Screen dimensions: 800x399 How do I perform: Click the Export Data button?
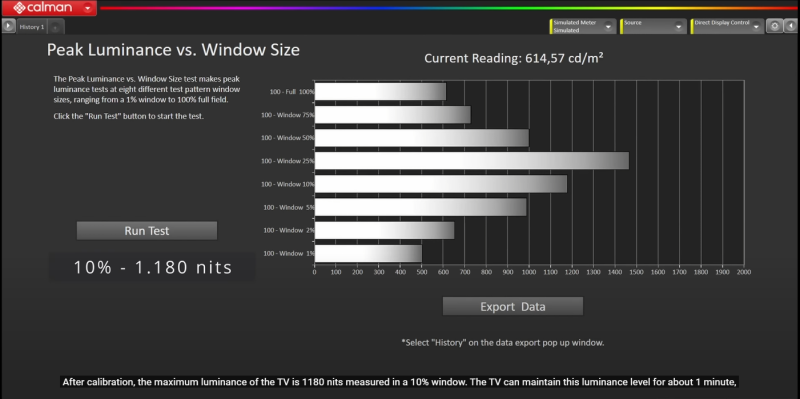(513, 306)
